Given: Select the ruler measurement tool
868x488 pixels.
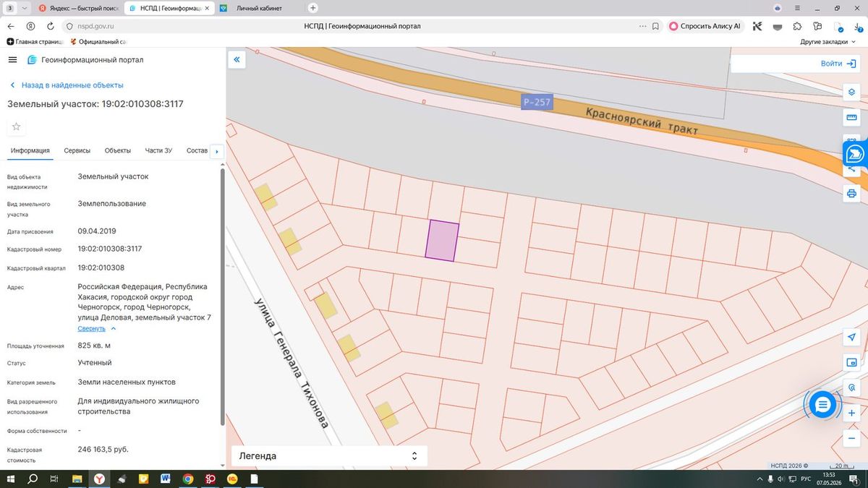Looking at the screenshot, I should point(851,117).
